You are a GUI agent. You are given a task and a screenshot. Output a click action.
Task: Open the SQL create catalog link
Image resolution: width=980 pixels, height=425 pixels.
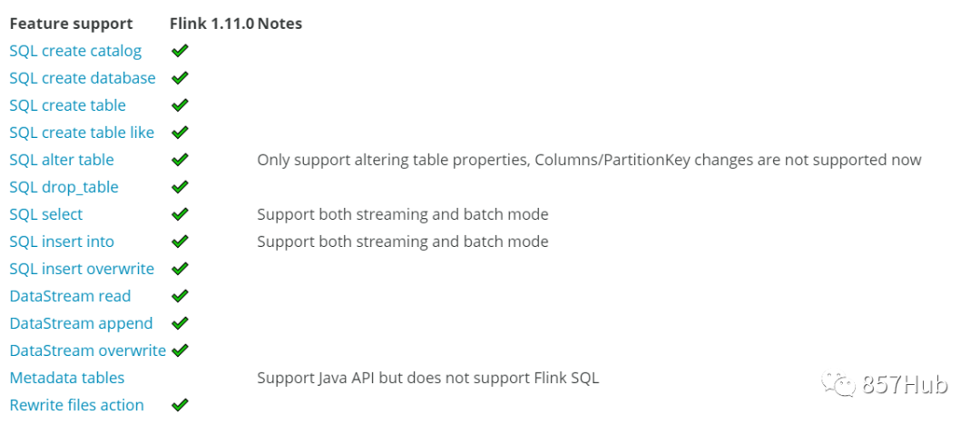(x=75, y=51)
